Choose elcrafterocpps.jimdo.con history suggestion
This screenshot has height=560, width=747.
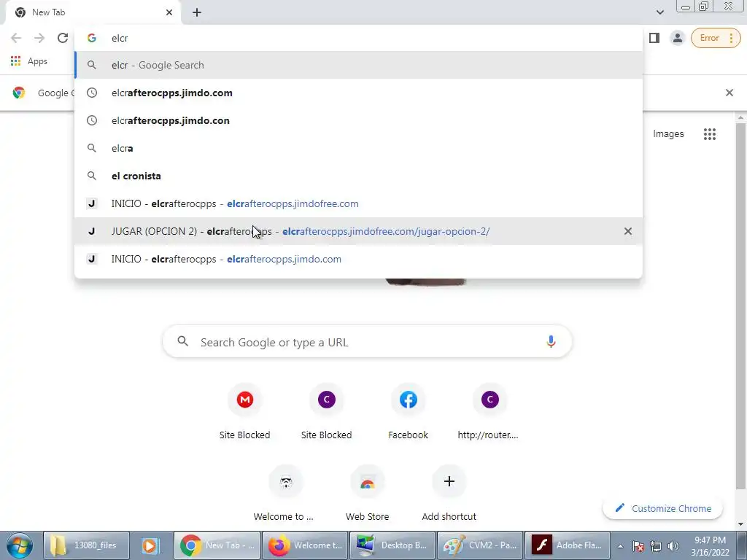(x=358, y=120)
